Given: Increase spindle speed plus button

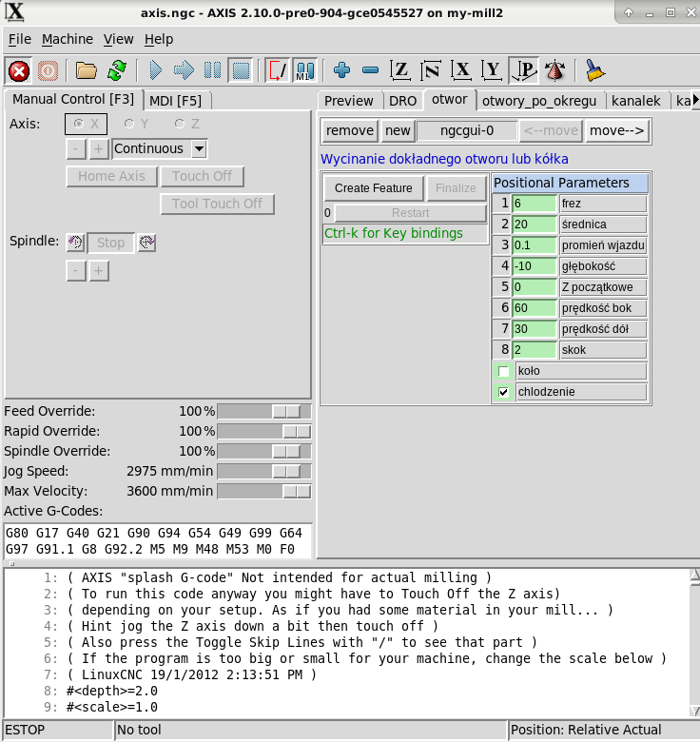Looking at the screenshot, I should pos(98,271).
